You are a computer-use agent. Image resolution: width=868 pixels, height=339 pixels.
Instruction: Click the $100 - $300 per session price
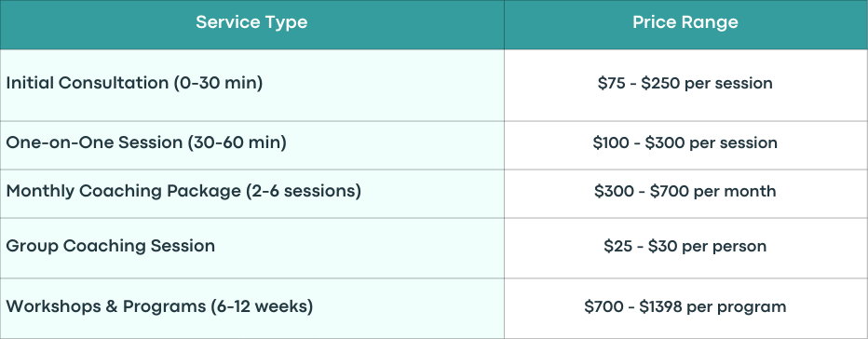click(685, 142)
